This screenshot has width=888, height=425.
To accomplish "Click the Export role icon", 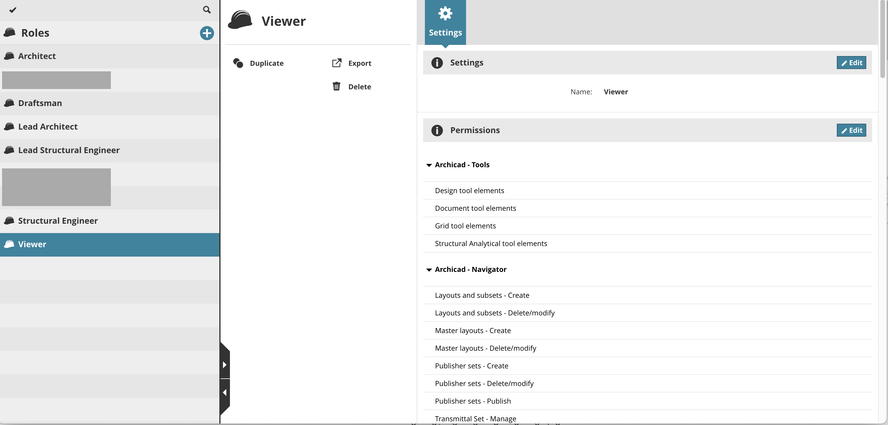I will (x=337, y=63).
